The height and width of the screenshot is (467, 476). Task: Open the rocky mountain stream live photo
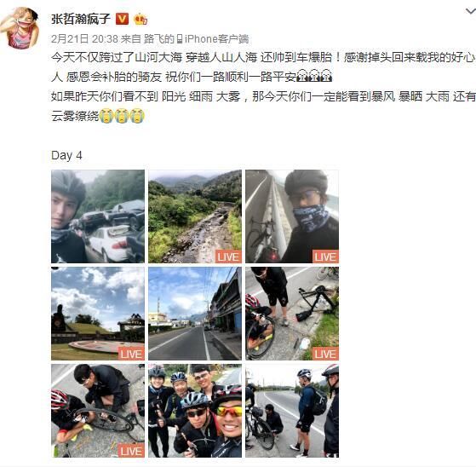pos(195,216)
